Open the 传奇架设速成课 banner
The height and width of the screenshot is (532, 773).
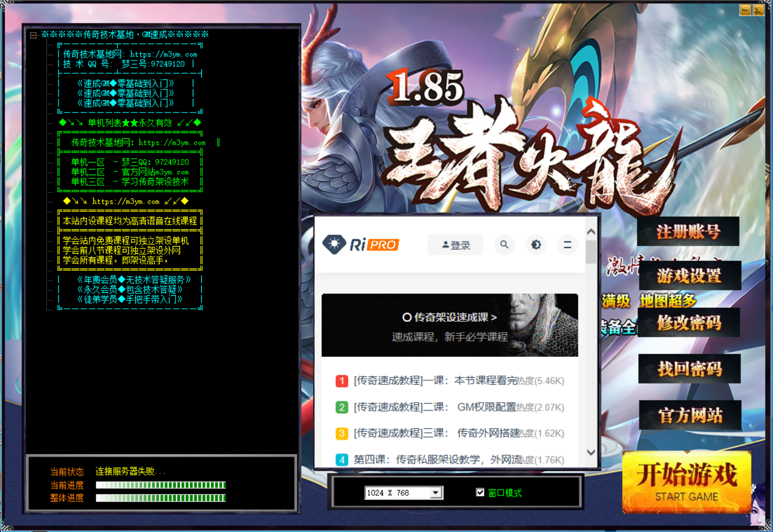click(x=450, y=325)
